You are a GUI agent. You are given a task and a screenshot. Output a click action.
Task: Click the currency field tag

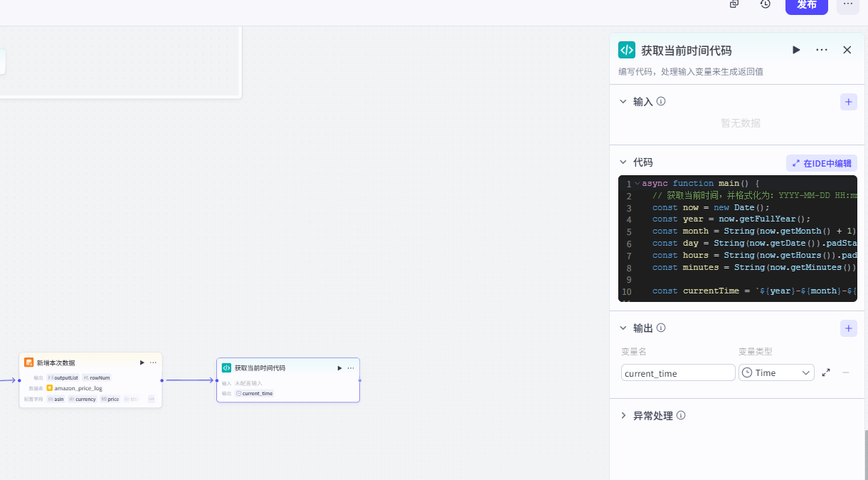pos(83,400)
